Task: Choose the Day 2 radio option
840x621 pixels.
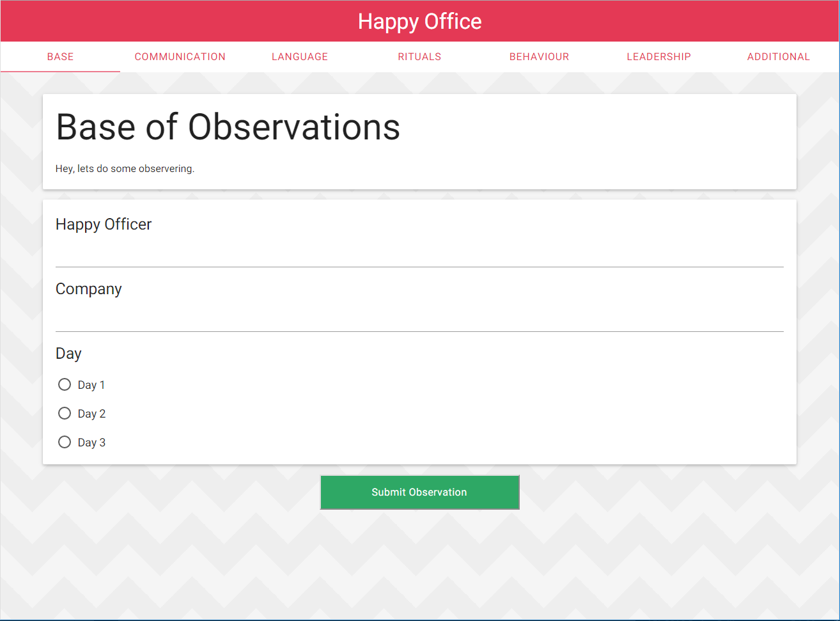Action: click(65, 413)
